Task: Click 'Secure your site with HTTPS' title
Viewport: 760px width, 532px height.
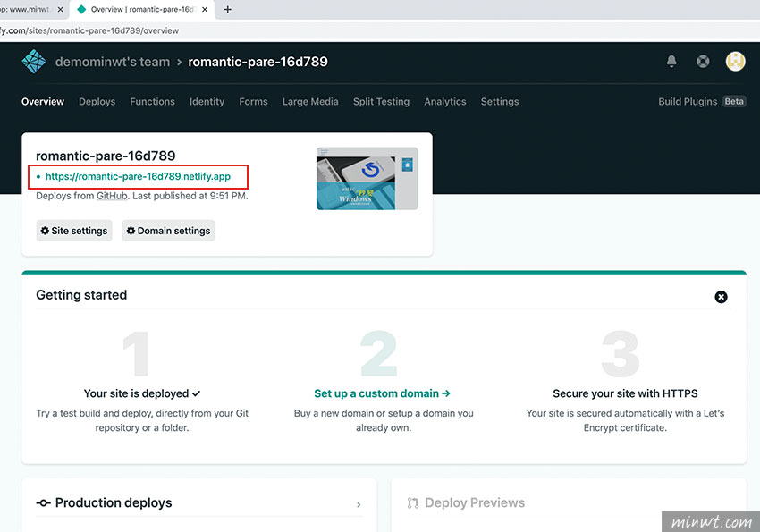Action: point(625,393)
